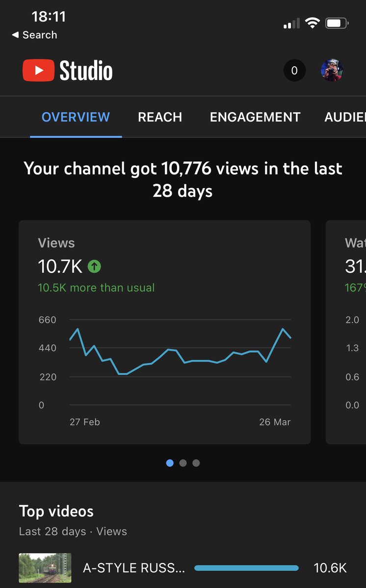Select the first carousel page dot
Screen dimensions: 366x588
tap(170, 463)
